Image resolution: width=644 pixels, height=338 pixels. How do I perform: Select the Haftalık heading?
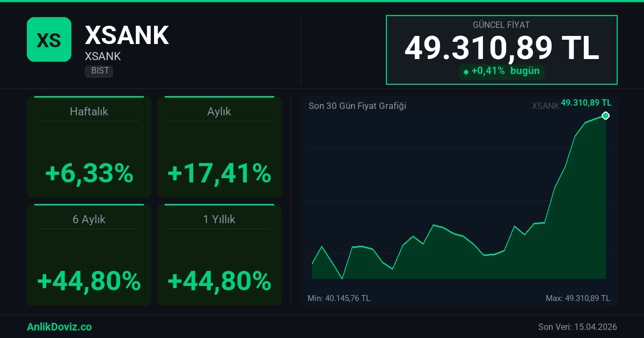tap(89, 112)
